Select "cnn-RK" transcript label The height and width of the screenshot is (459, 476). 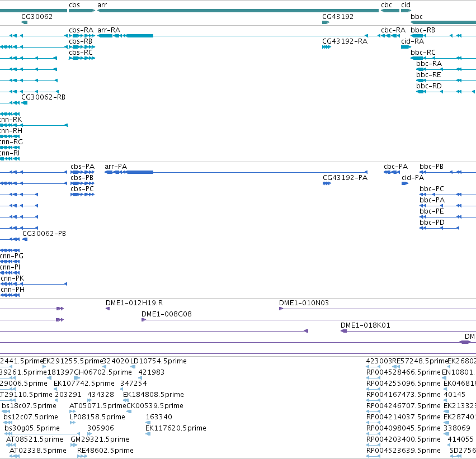pos(11,120)
